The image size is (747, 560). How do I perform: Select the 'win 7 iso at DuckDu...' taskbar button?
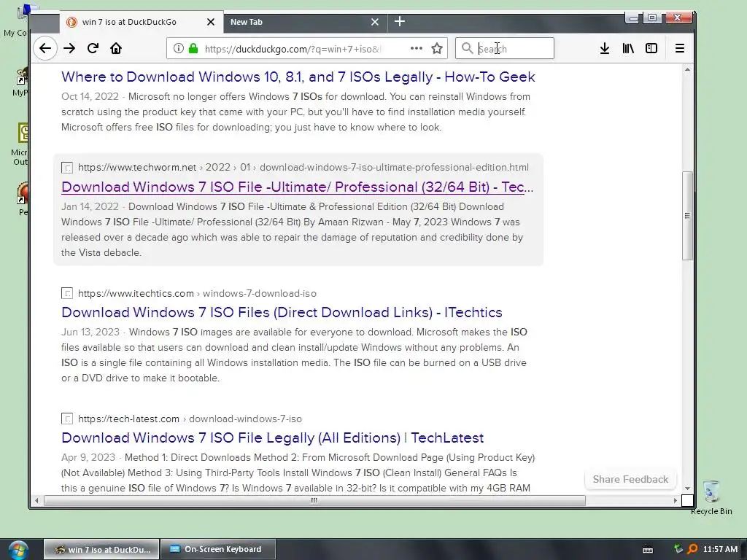[x=101, y=550]
